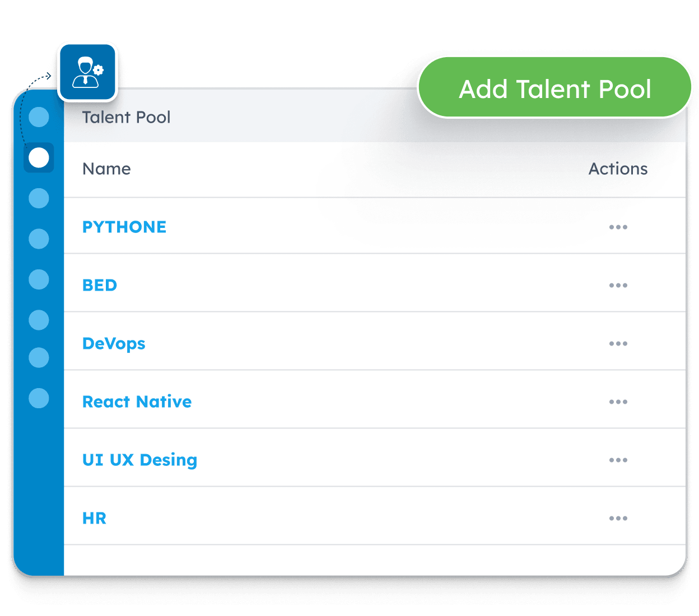Open three-dot actions for DeVops

[x=618, y=344]
